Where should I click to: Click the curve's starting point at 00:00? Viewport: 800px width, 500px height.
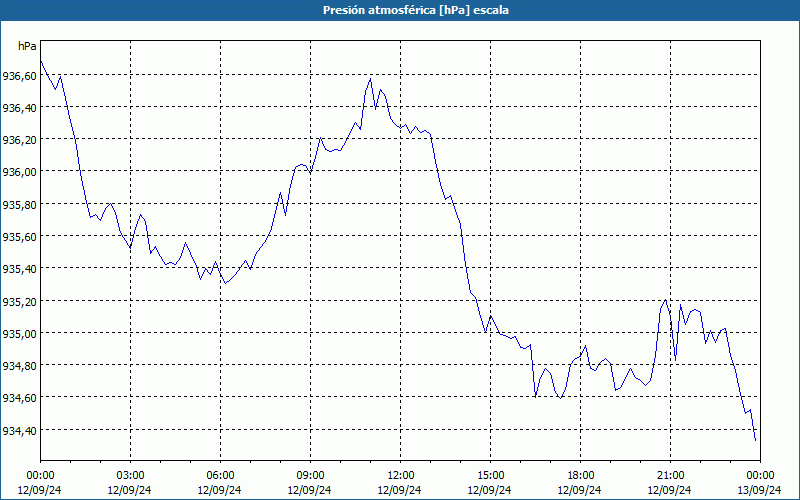point(41,61)
